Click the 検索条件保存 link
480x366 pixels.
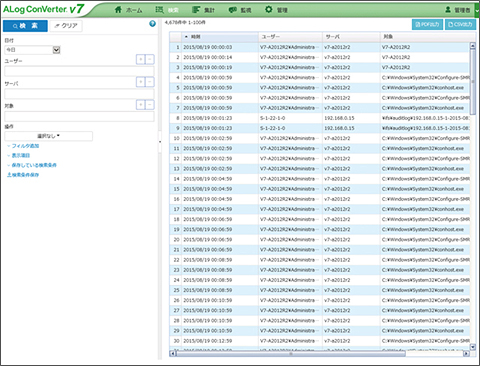[x=23, y=175]
